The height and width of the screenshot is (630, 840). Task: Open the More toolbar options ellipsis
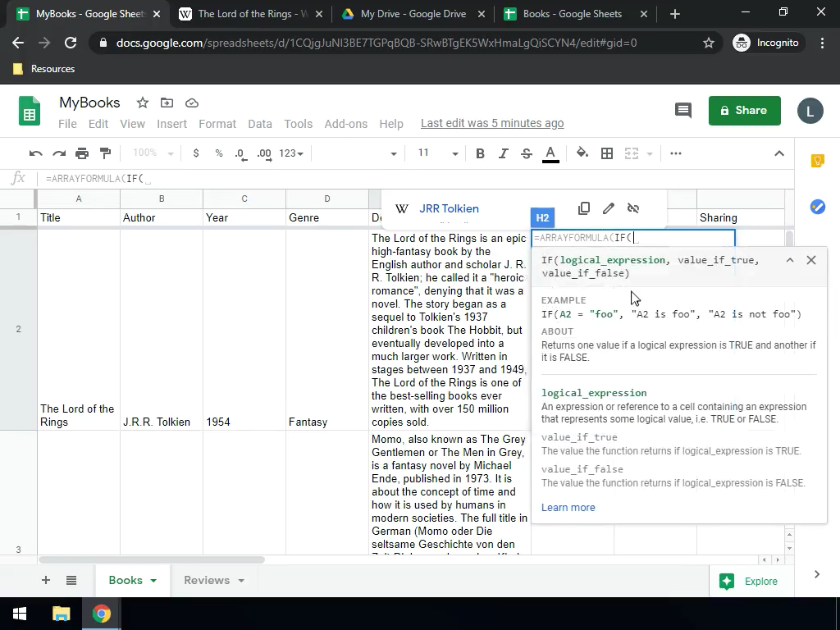click(676, 153)
